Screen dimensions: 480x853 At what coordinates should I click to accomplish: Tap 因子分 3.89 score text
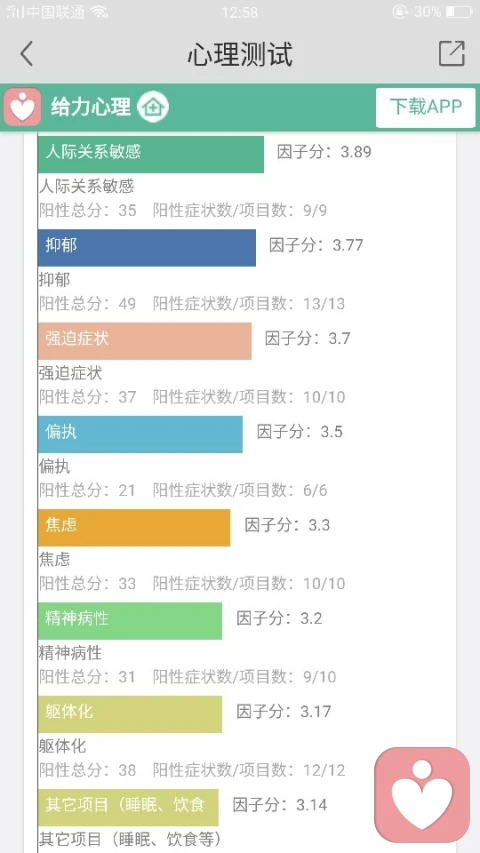pos(324,152)
